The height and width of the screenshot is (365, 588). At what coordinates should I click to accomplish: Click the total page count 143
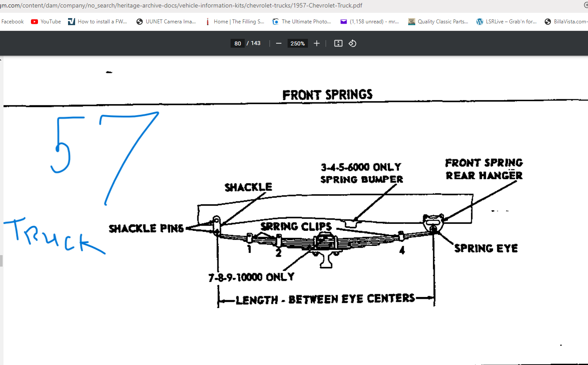pyautogui.click(x=256, y=43)
